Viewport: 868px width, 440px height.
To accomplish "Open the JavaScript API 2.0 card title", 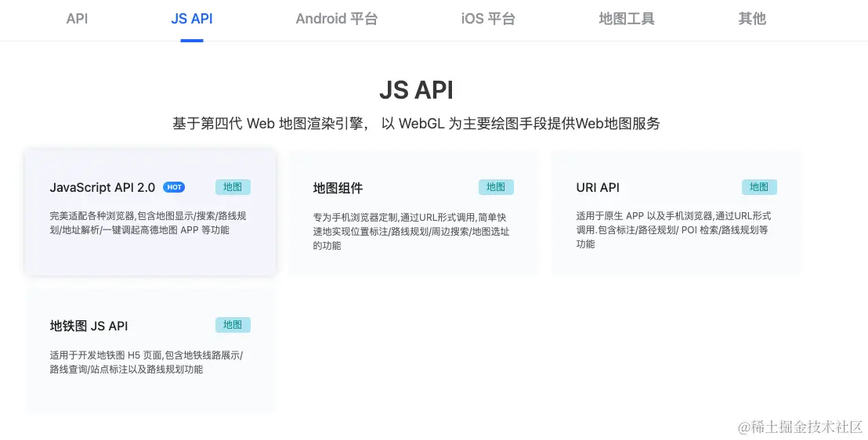I will 103,188.
